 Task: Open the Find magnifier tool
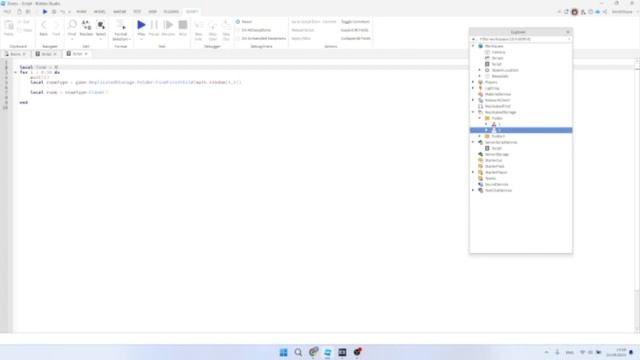pos(72,25)
